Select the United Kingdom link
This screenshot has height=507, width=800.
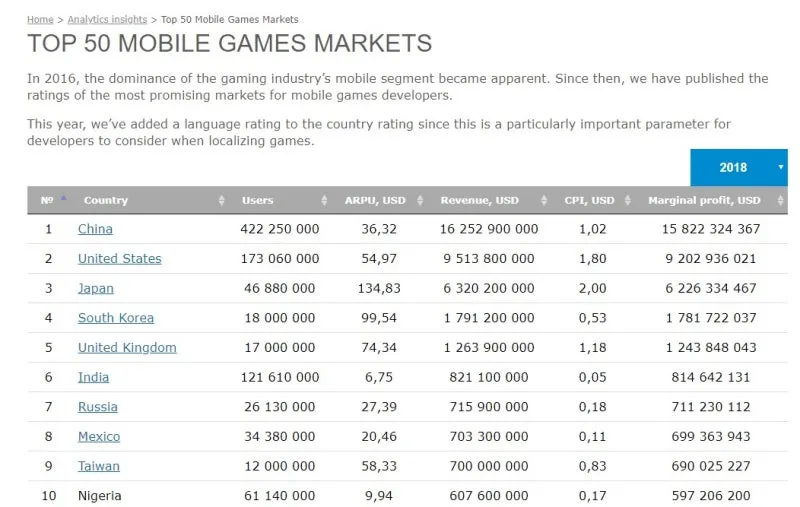click(x=127, y=347)
